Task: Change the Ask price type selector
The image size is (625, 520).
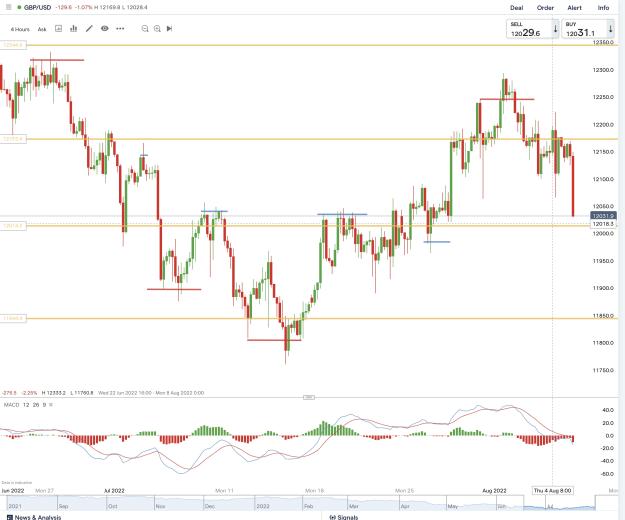Action: (x=42, y=29)
